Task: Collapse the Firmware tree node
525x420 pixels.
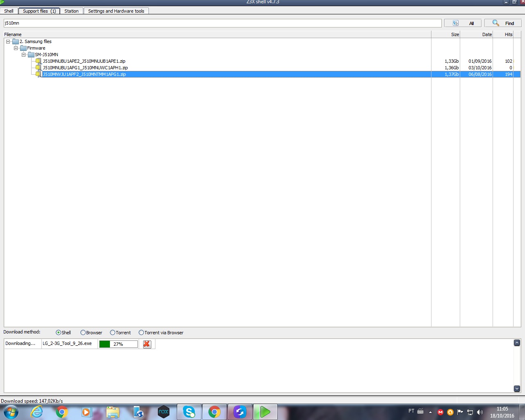Action: click(16, 48)
